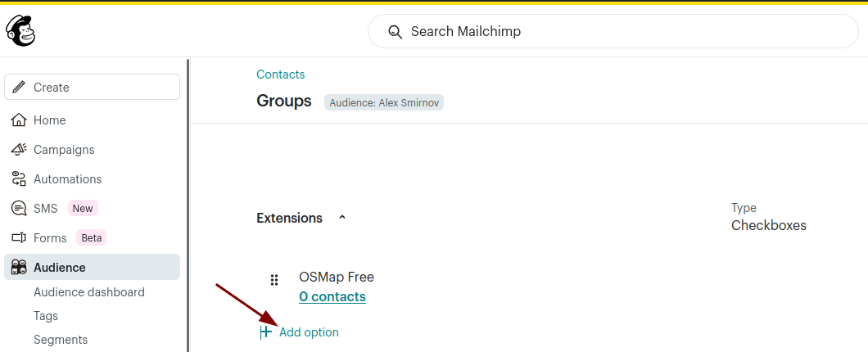The height and width of the screenshot is (352, 868).
Task: Click the Campaigns megaphone icon
Action: 19,150
